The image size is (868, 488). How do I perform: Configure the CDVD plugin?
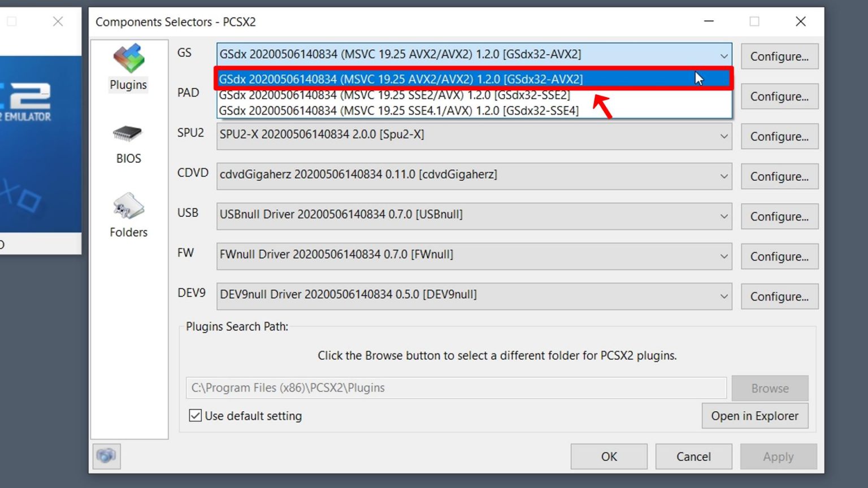click(779, 177)
